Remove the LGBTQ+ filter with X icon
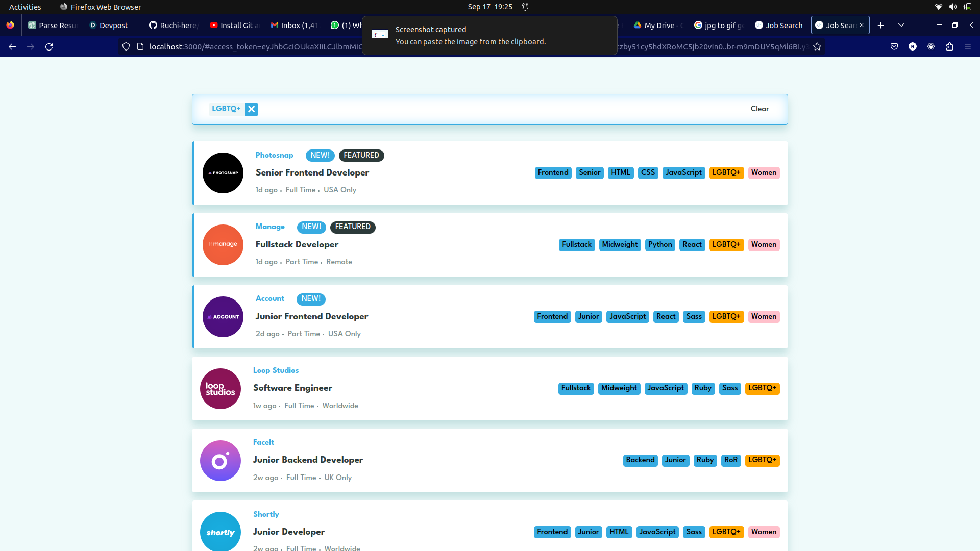 [251, 109]
